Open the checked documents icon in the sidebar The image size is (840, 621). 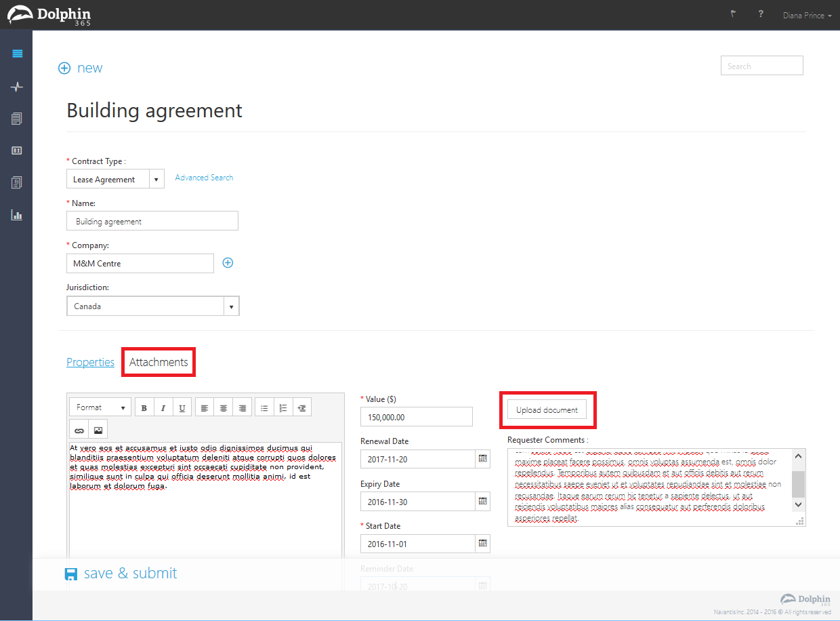point(17,182)
